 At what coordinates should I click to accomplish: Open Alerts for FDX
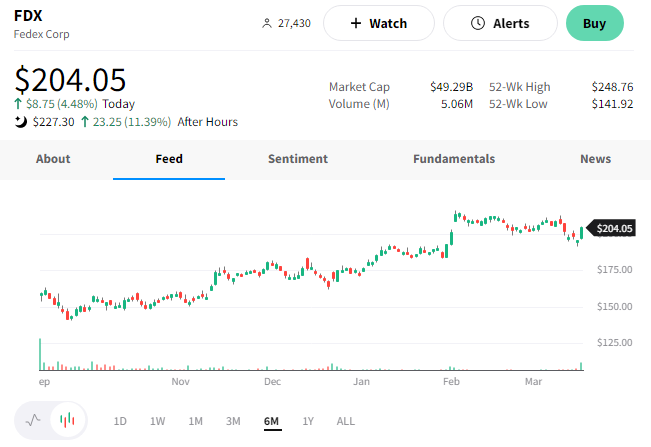pos(499,23)
